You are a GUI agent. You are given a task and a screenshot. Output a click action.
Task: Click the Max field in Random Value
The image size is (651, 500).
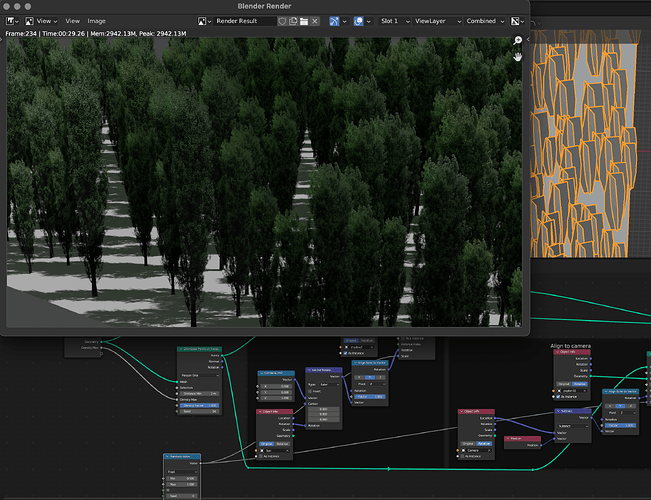click(x=181, y=484)
